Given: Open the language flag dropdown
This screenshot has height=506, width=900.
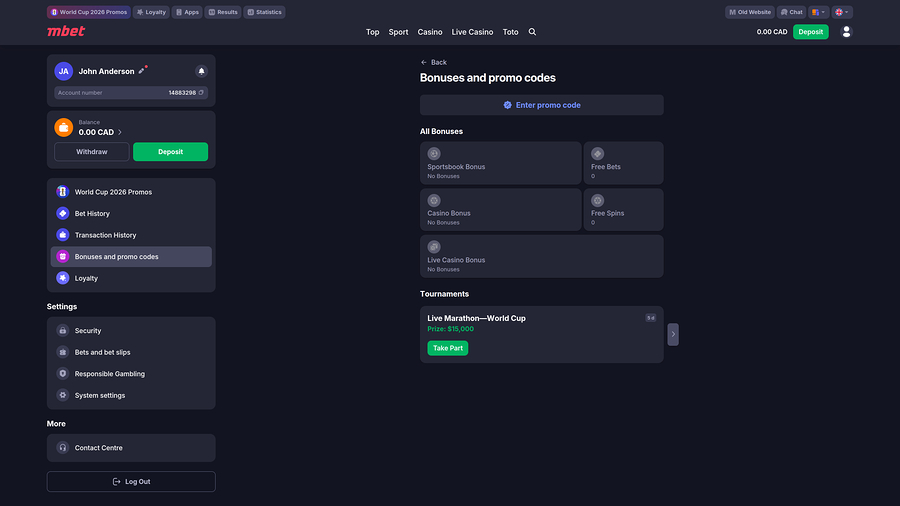Looking at the screenshot, I should (x=842, y=12).
